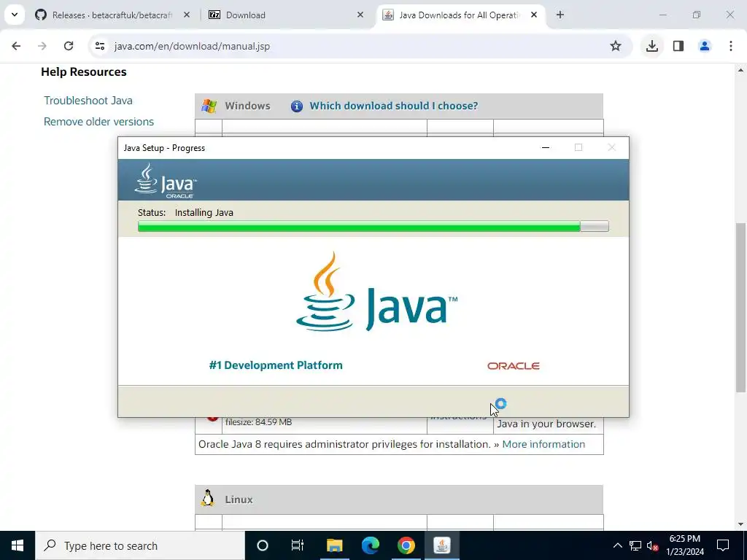Open Remove older versions link

click(98, 122)
